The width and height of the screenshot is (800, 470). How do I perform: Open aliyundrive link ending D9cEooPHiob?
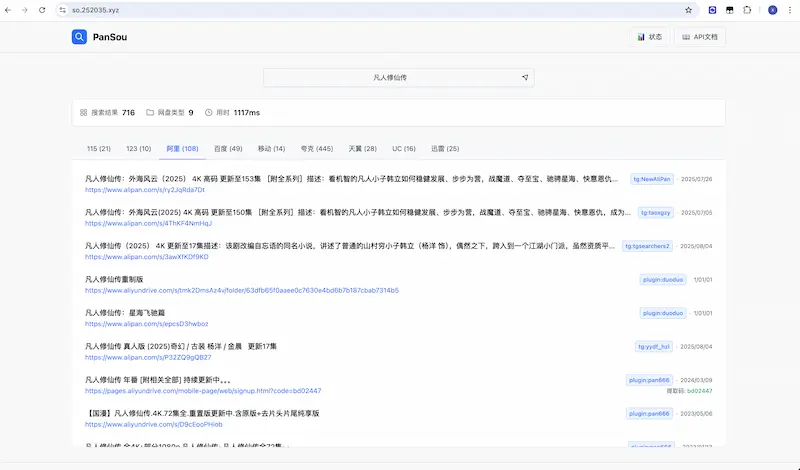click(154, 425)
